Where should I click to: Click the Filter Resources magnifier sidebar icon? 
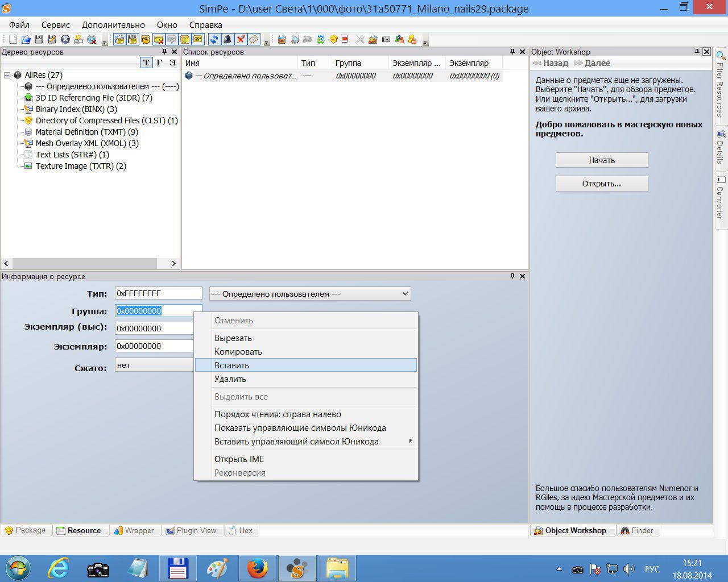pos(721,56)
